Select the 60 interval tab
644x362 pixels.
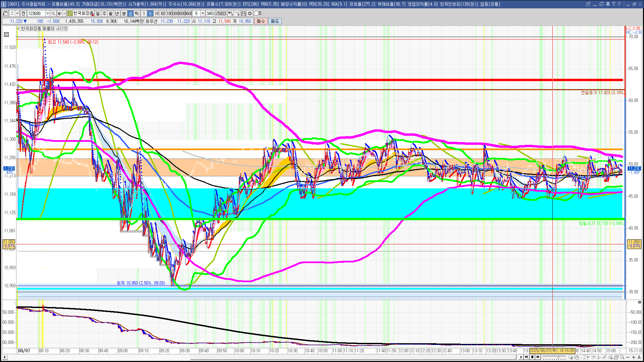[163, 13]
